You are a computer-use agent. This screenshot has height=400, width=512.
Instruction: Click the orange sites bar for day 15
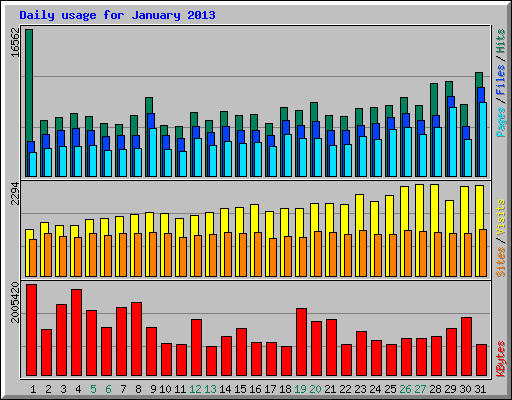(x=243, y=255)
